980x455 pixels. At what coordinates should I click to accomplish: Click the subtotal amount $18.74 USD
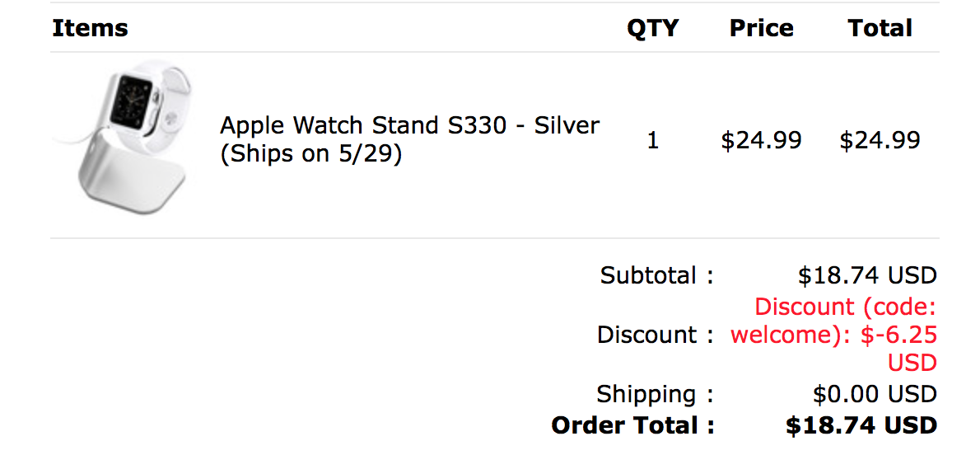point(867,274)
